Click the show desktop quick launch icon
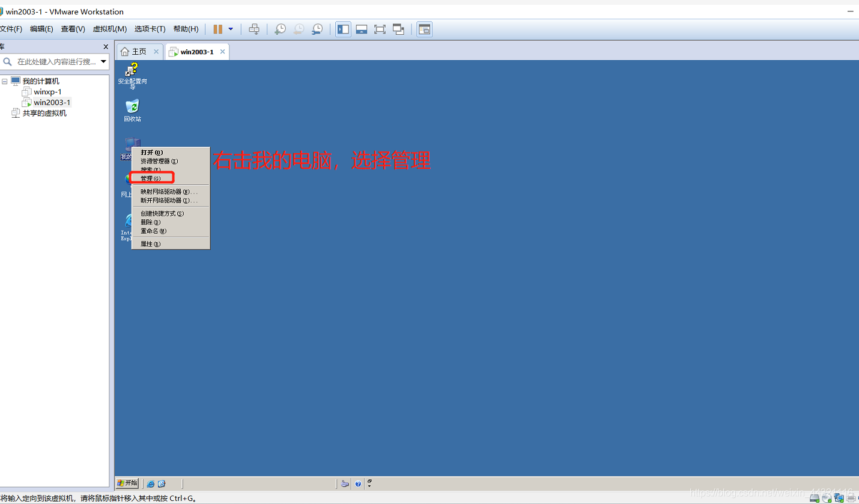This screenshot has height=504, width=859. (161, 484)
